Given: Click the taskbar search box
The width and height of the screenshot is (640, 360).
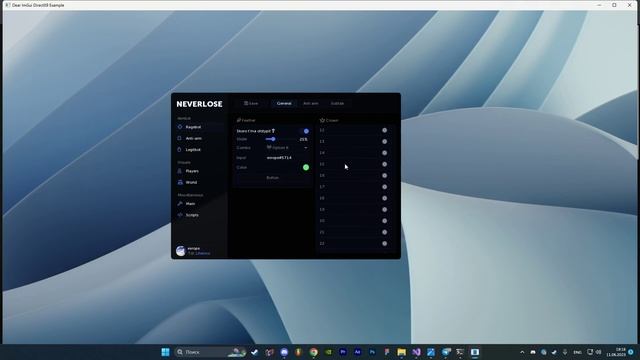Looking at the screenshot, I should tap(211, 352).
